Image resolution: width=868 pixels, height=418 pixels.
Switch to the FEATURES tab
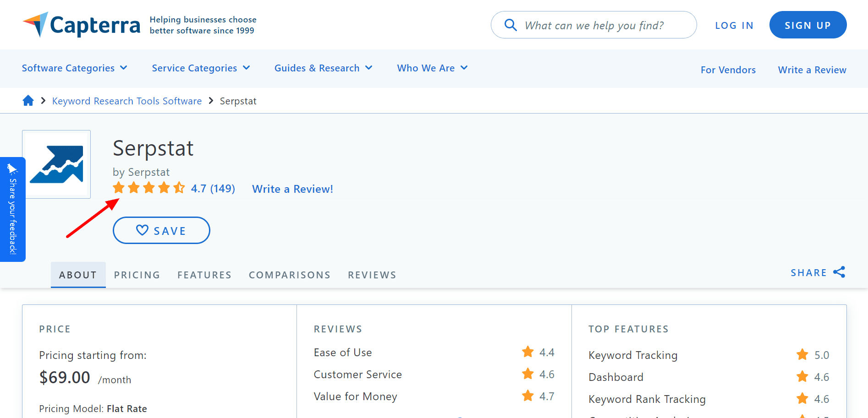[x=204, y=275]
